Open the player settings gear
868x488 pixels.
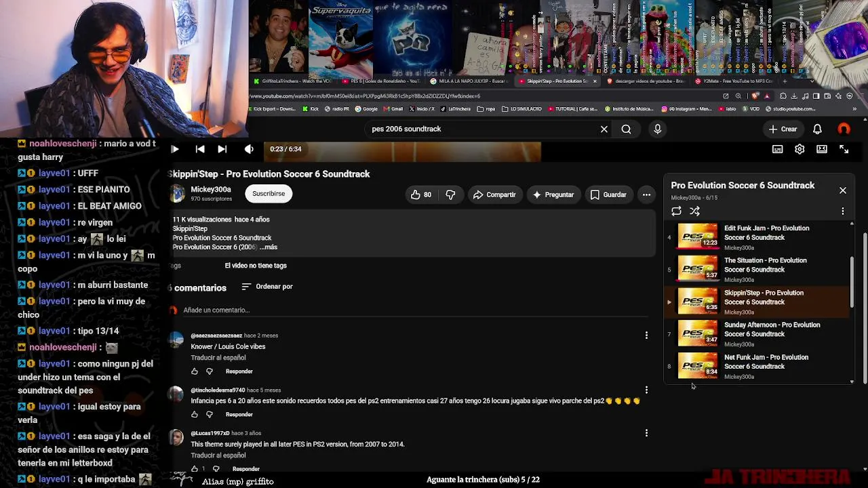point(800,149)
